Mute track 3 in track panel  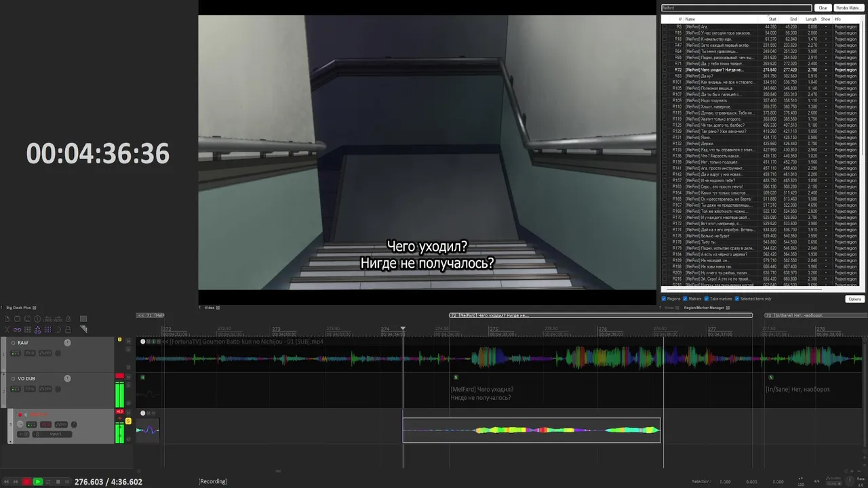128,413
